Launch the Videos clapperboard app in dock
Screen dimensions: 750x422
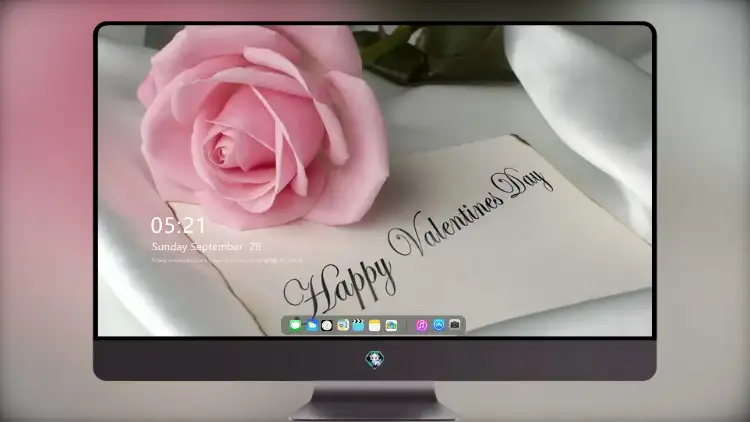point(358,325)
